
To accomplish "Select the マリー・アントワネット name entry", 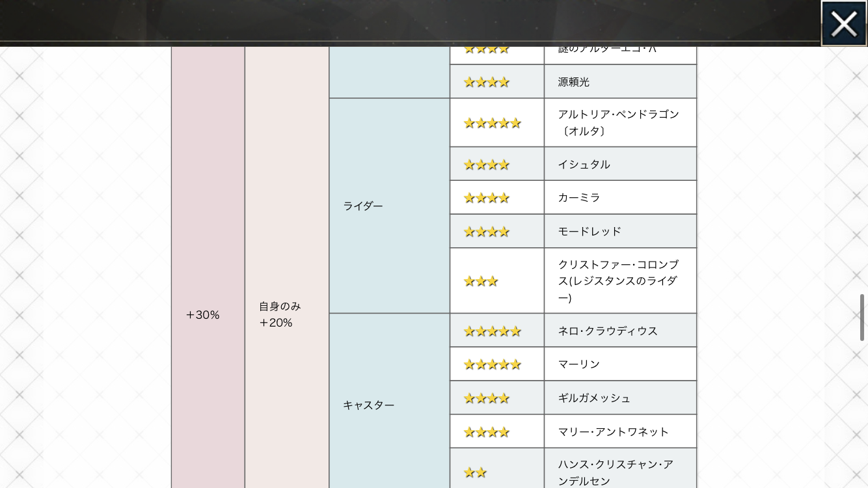I will tap(613, 432).
